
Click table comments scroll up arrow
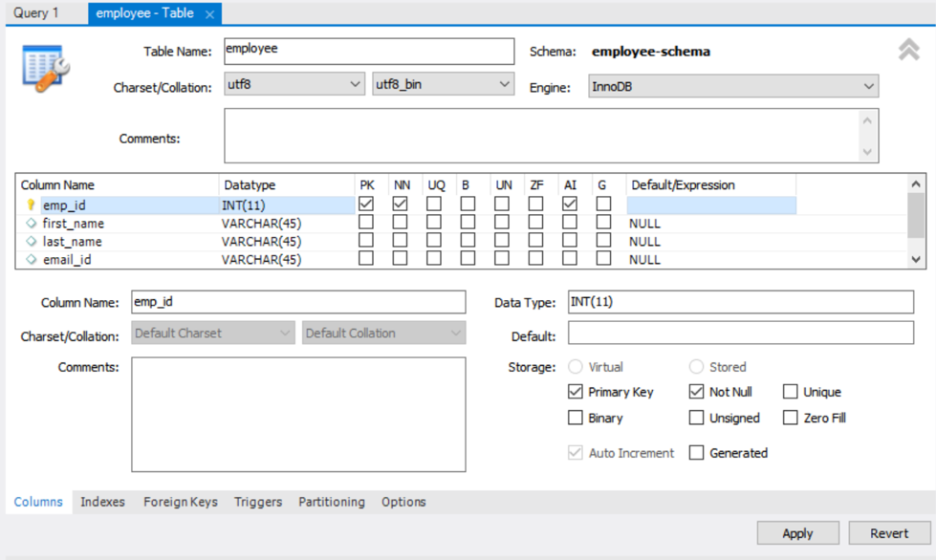click(867, 120)
